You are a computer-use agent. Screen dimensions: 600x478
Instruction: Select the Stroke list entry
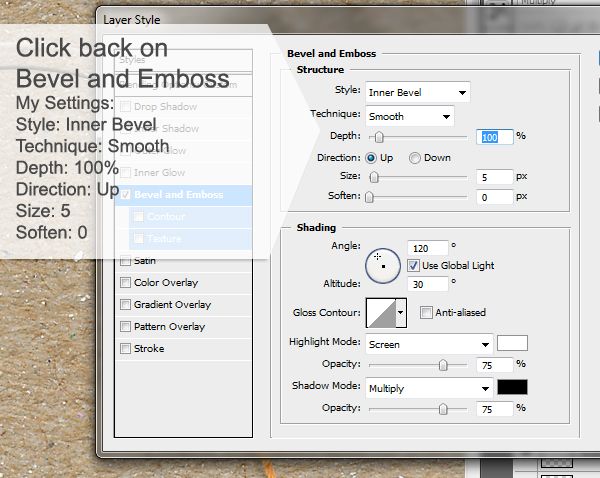pyautogui.click(x=183, y=349)
